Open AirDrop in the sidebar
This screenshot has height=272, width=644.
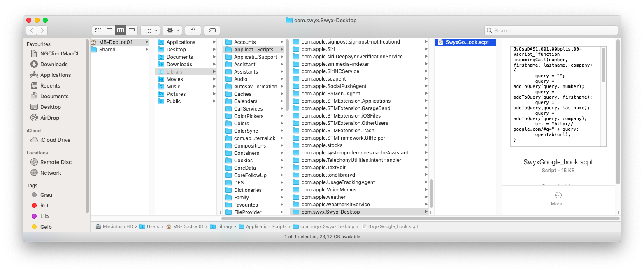click(49, 118)
